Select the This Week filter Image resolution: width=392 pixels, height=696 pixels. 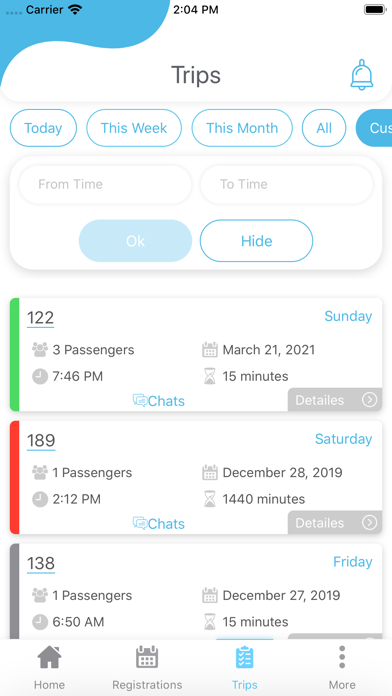pyautogui.click(x=134, y=128)
